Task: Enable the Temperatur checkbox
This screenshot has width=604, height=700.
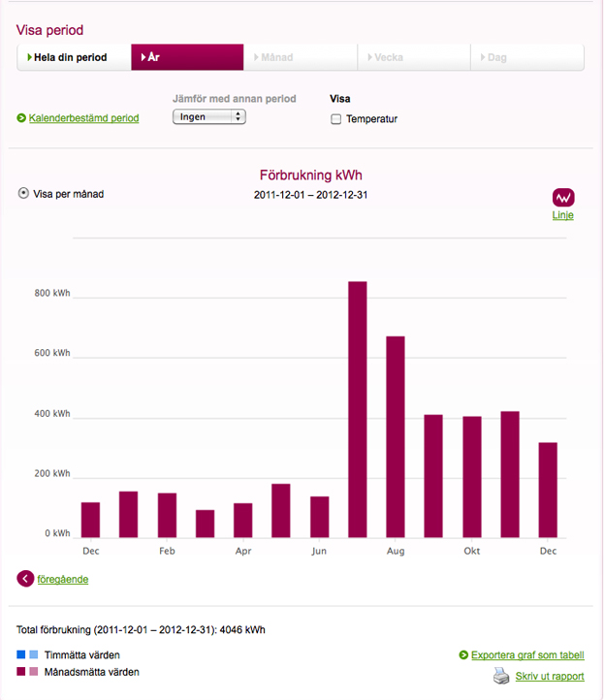Action: (x=336, y=119)
